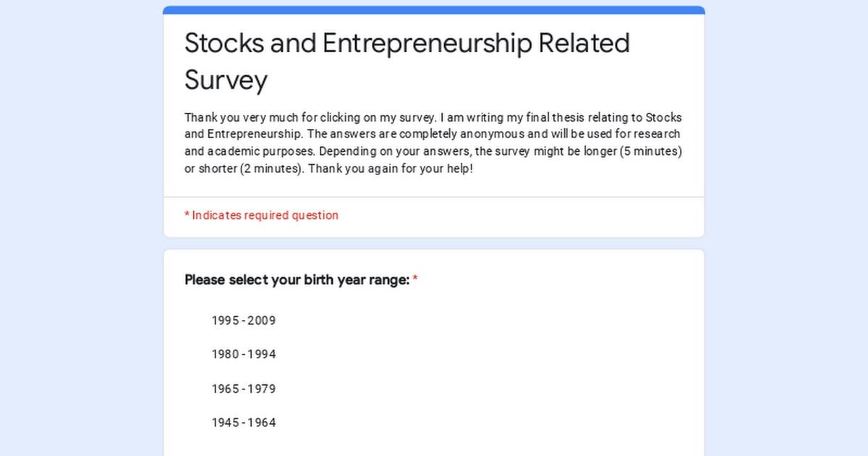The height and width of the screenshot is (456, 868).
Task: Pick the 1965 - 1979 option
Action: (244, 389)
